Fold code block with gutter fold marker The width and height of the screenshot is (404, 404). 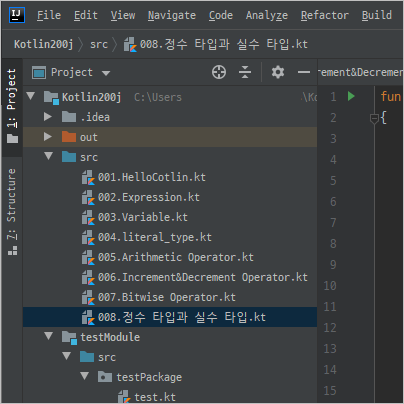[374, 118]
